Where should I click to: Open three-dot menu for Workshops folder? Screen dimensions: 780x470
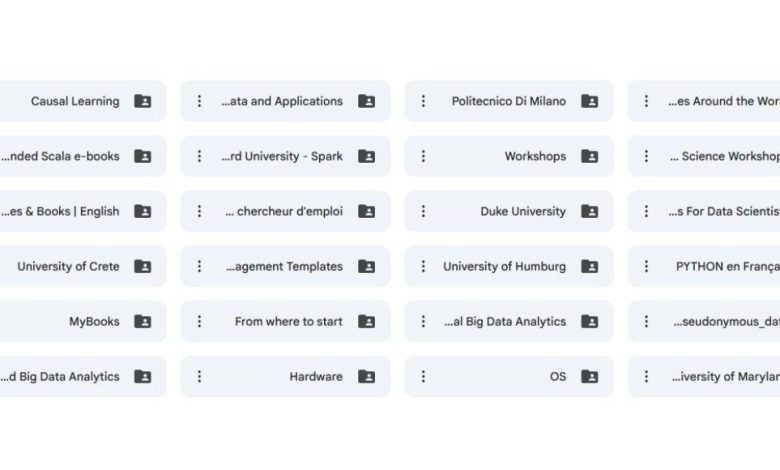pos(423,156)
